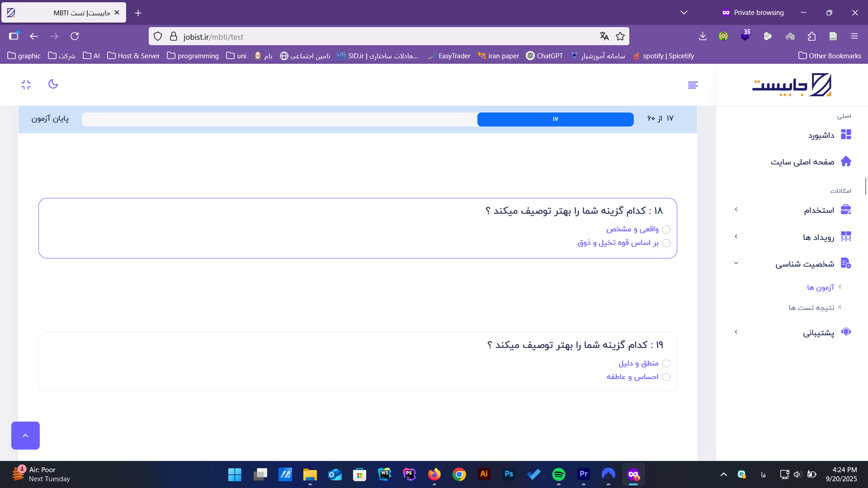This screenshot has width=868, height=488.
Task: Click the translate page icon in the address bar
Action: tap(604, 36)
